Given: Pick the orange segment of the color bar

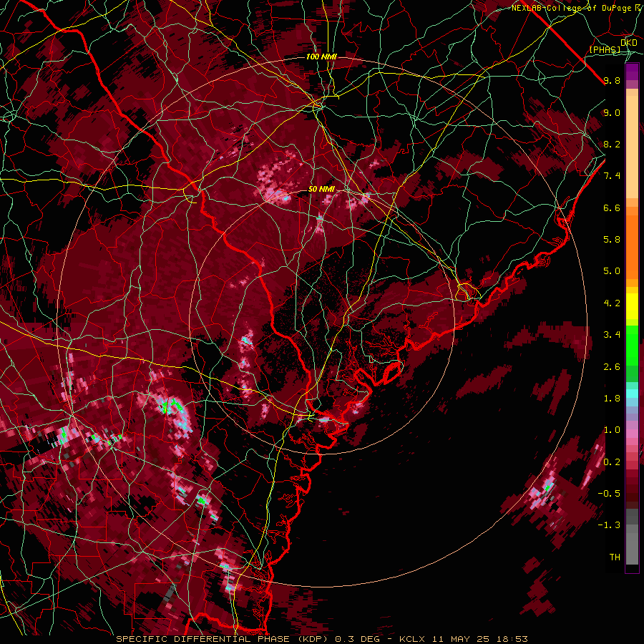Looking at the screenshot, I should pos(632,245).
